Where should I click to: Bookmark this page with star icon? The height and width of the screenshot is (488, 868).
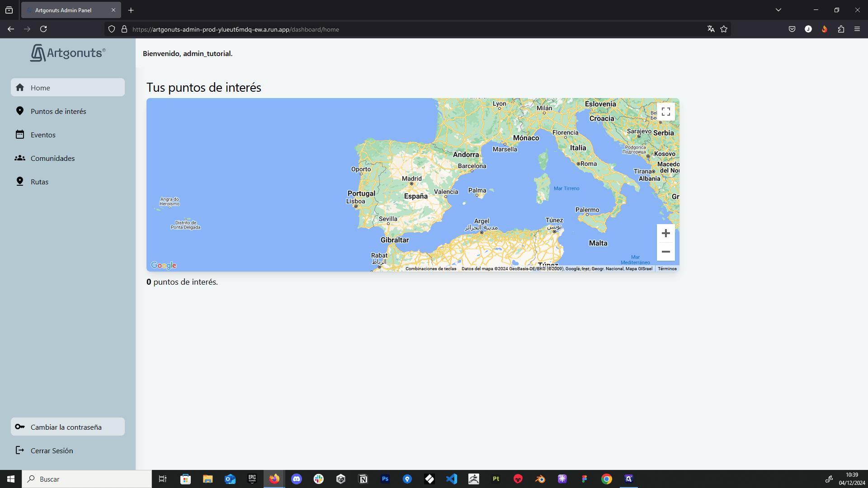coord(724,29)
